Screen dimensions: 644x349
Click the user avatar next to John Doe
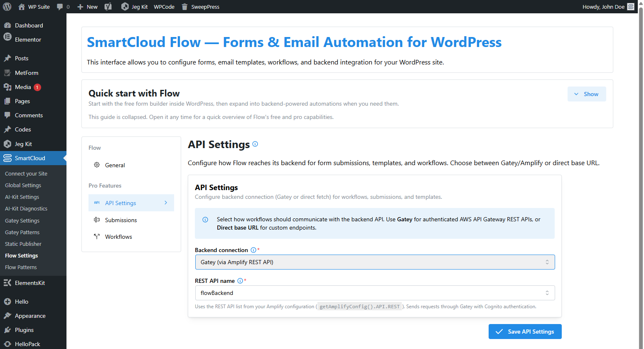631,7
